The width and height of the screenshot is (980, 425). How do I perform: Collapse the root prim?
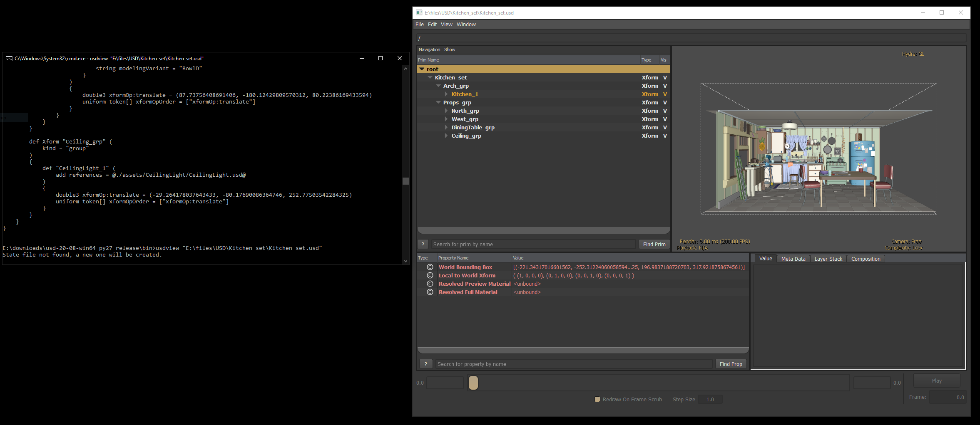(422, 69)
